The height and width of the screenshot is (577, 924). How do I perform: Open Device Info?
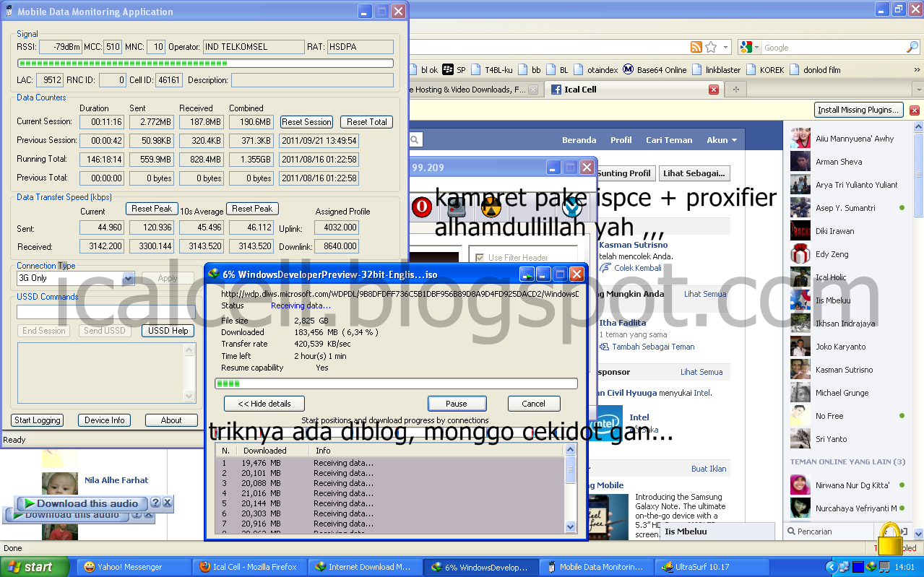point(105,420)
